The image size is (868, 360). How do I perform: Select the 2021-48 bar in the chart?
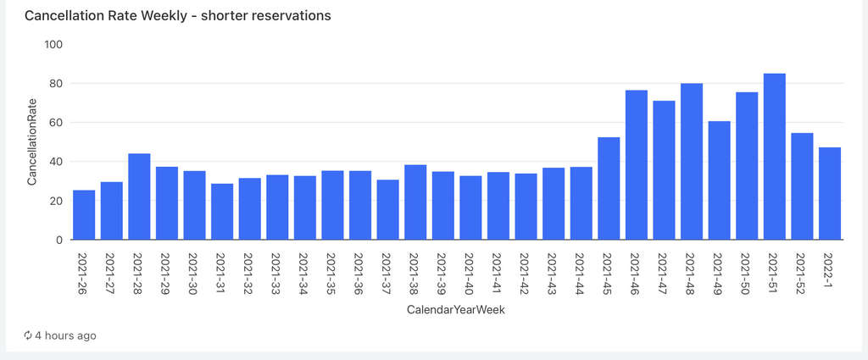(x=692, y=162)
